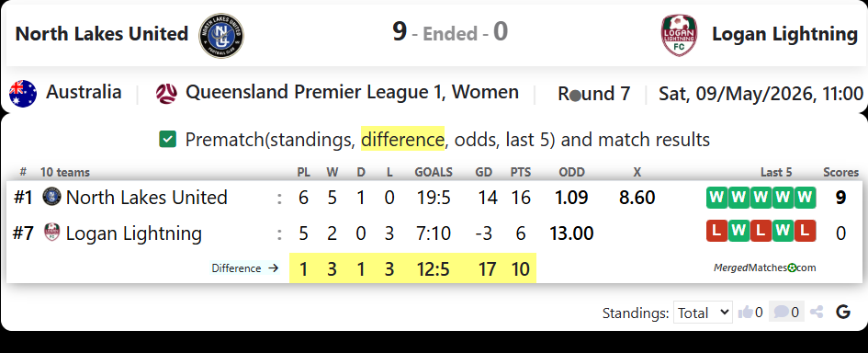Click first green W in Last 5
868x353 pixels.
click(x=716, y=198)
